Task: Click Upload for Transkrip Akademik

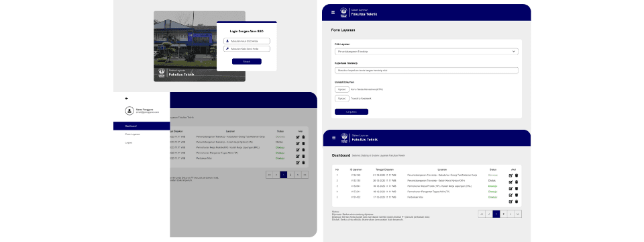Action: coord(341,98)
